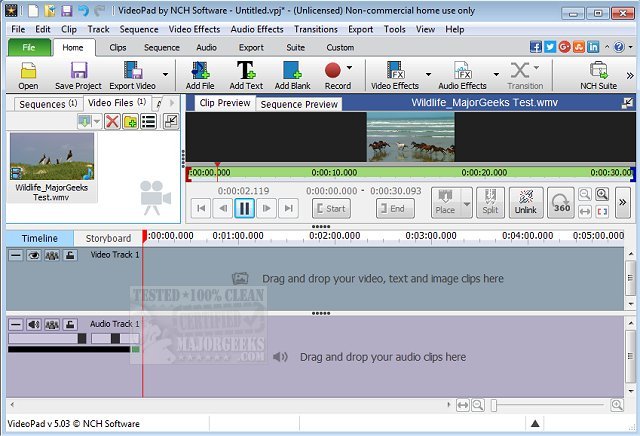Click the Split clip tool

click(x=490, y=202)
